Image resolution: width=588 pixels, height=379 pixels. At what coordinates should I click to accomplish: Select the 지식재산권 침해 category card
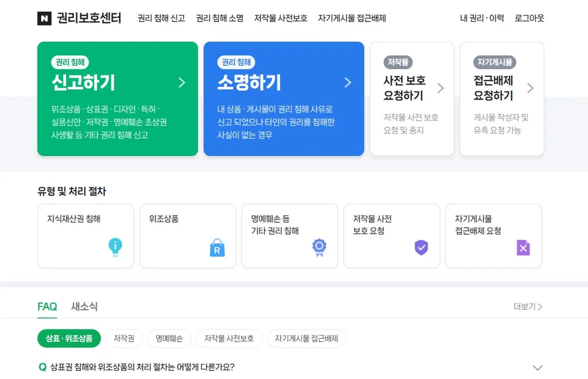(86, 236)
